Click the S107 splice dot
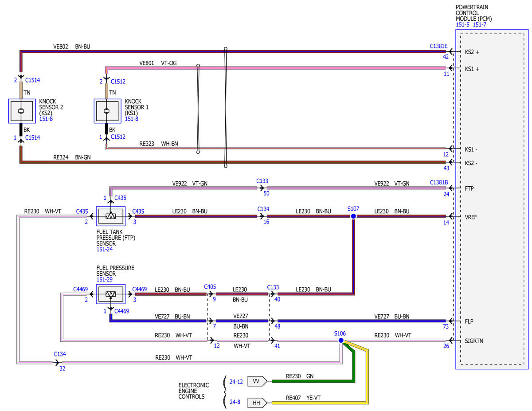Screen dimensions: 532x411 coord(353,216)
